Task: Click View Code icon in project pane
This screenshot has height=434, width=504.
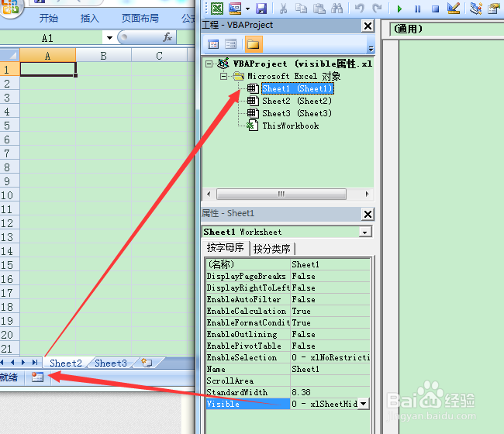Action: pos(213,44)
